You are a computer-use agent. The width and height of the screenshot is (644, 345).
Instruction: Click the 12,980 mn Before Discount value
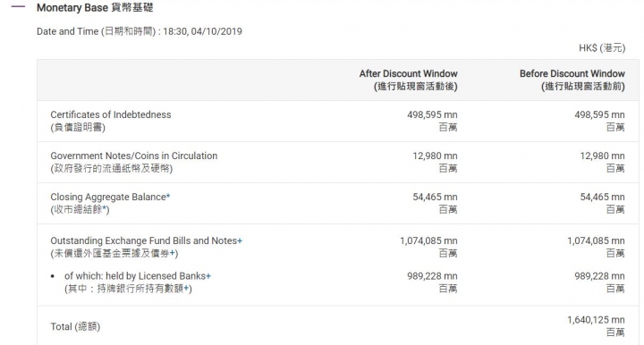[x=602, y=156]
